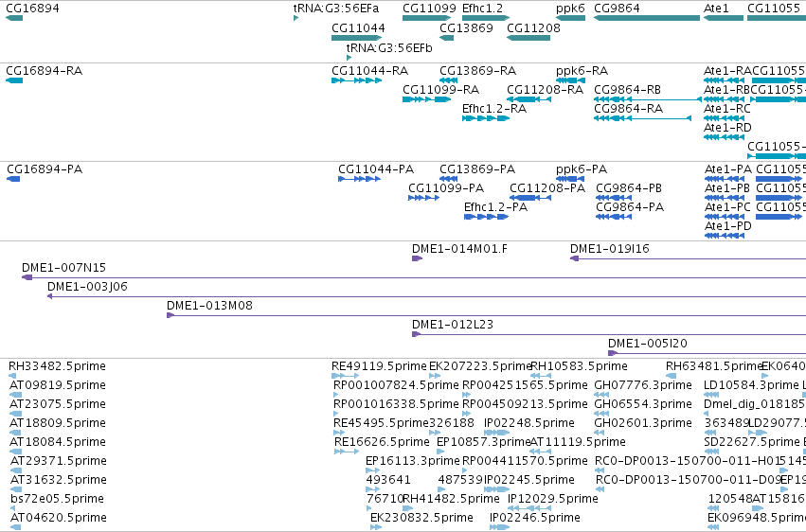Image resolution: width=806 pixels, height=532 pixels.
Task: Select the RP001007824.5prime EST
Action: (336, 395)
